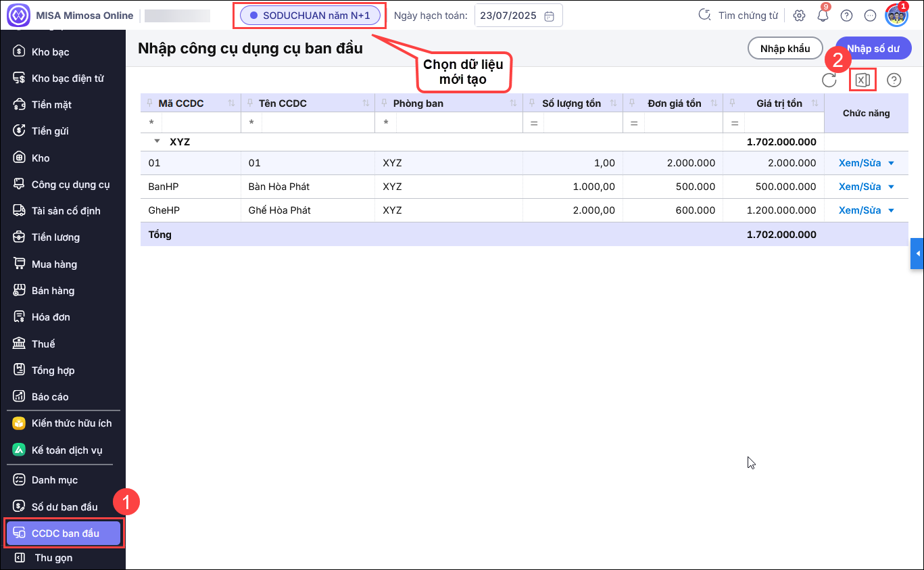924x570 pixels.
Task: Open Tài sản cố định in sidebar
Action: coord(66,211)
